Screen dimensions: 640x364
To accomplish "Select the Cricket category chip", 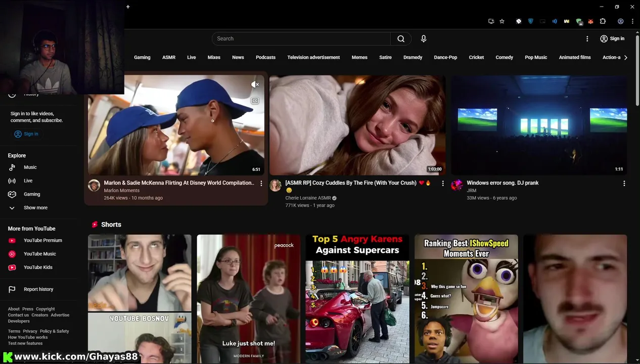I will coord(476,58).
